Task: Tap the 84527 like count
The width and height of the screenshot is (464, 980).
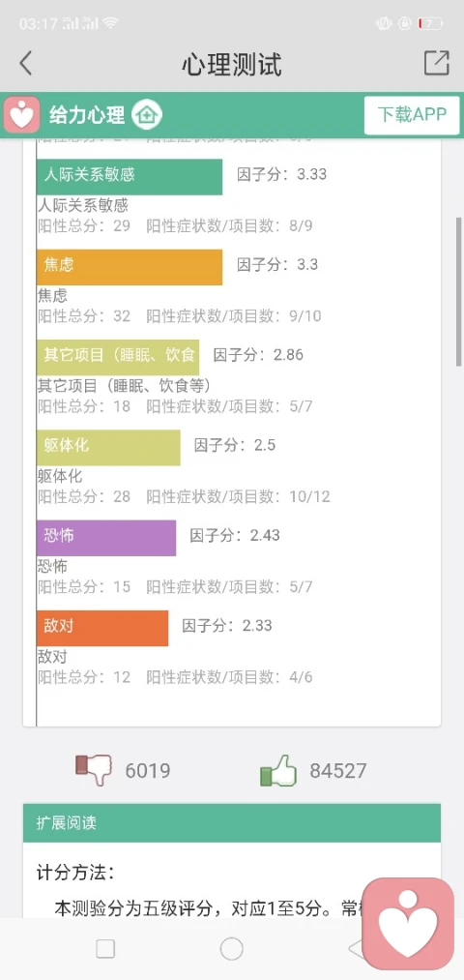Action: point(338,771)
